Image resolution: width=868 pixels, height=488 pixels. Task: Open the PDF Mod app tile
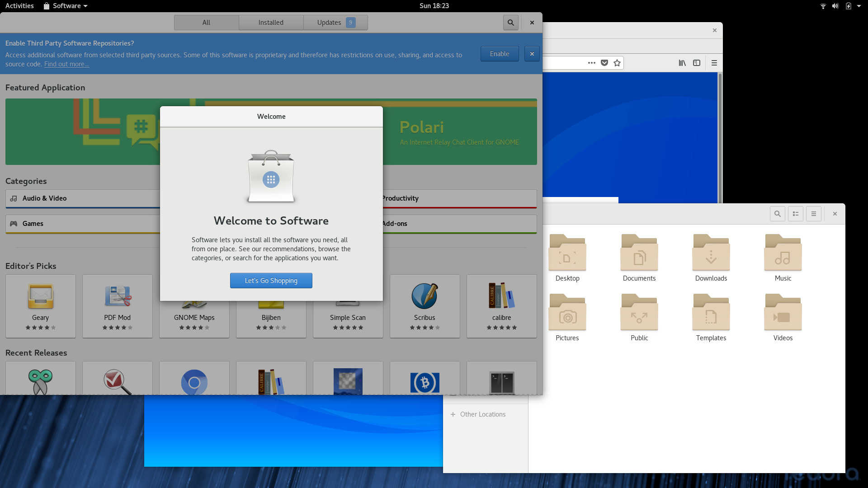[118, 306]
